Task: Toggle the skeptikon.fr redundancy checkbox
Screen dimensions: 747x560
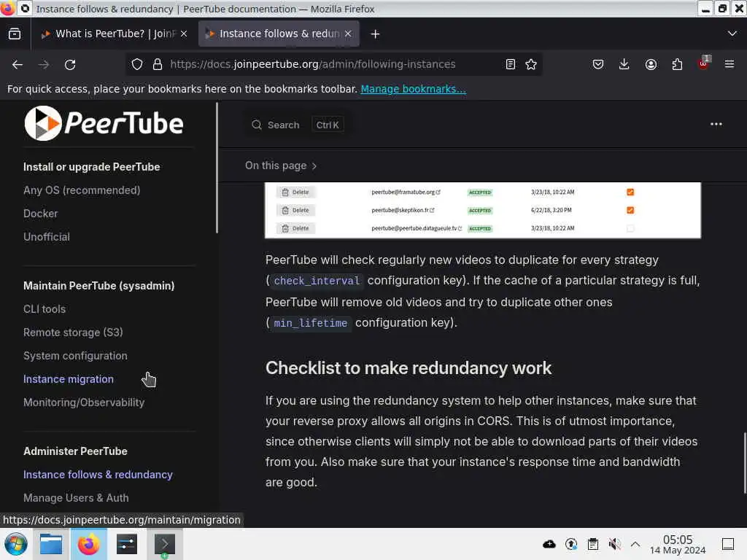Action: coord(630,210)
